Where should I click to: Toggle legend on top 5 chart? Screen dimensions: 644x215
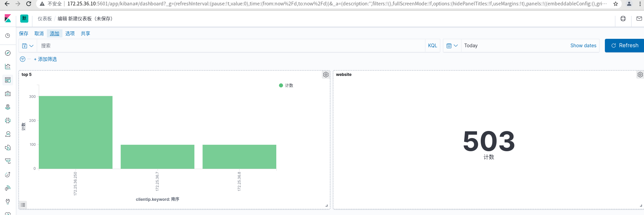(23, 205)
